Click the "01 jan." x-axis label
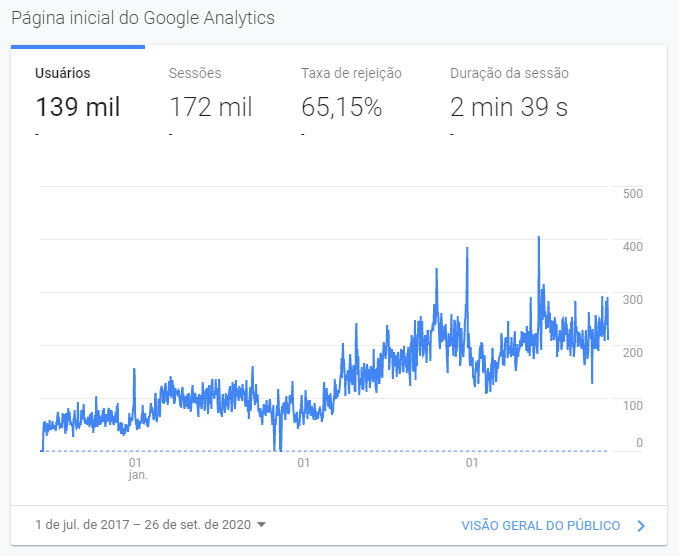Image resolution: width=679 pixels, height=556 pixels. [138, 469]
